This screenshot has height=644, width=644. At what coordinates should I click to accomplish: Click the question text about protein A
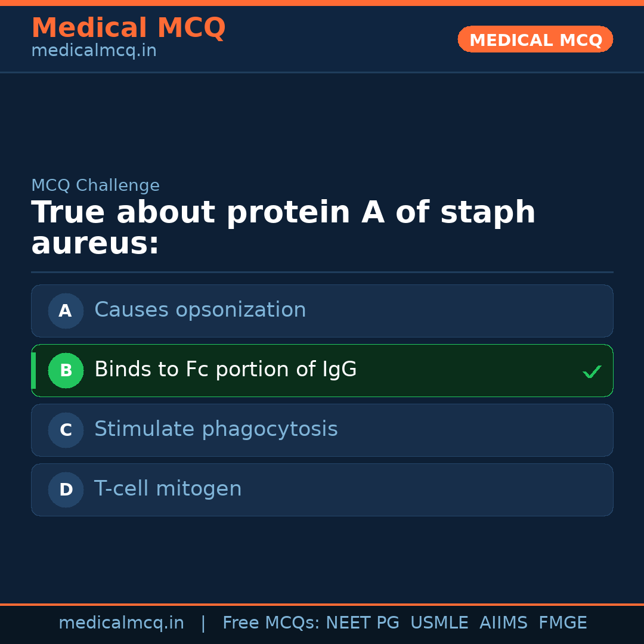[283, 227]
